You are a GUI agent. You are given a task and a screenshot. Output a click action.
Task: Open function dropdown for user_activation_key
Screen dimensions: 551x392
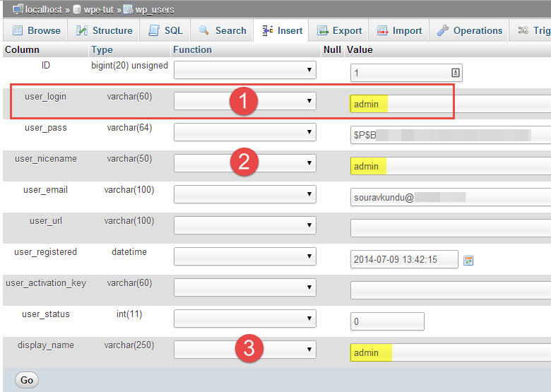[x=245, y=287]
